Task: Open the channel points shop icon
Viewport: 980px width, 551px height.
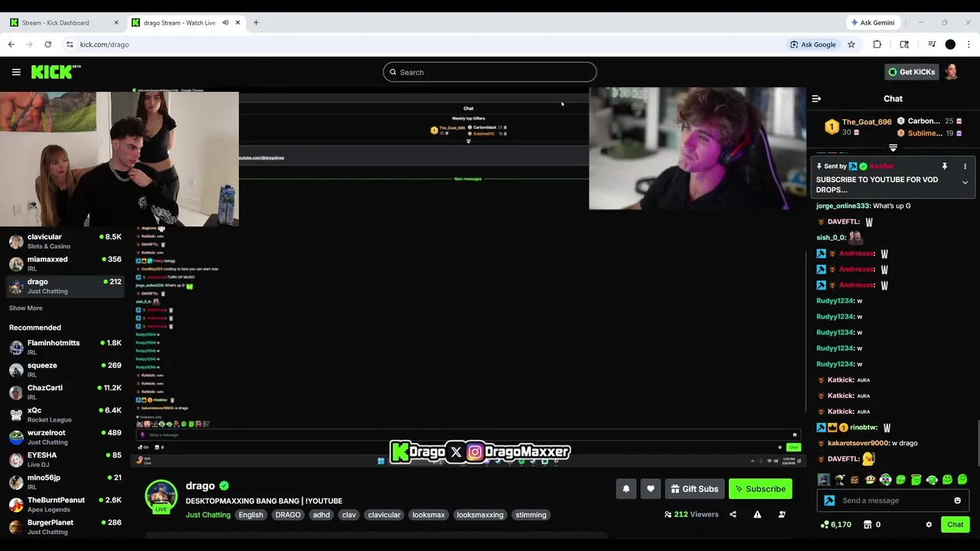Action: 867,524
